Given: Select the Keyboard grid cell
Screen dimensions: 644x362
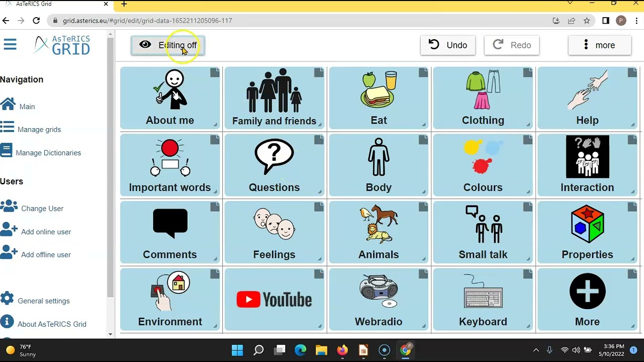Looking at the screenshot, I should [483, 299].
